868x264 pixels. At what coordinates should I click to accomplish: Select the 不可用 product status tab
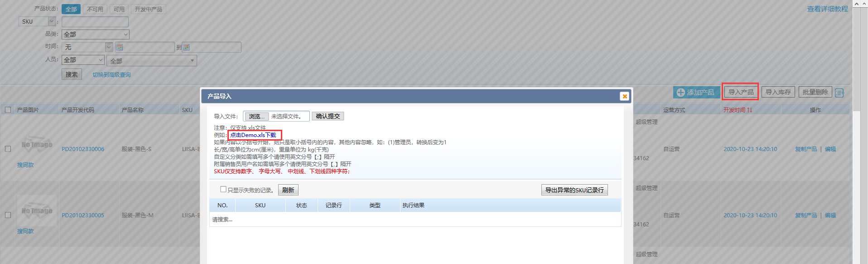[95, 9]
